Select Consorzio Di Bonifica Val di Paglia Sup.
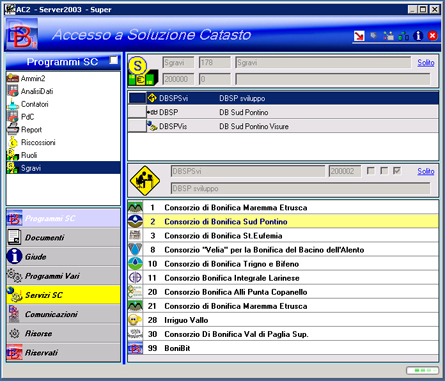The height and width of the screenshot is (381, 445). 283,334
